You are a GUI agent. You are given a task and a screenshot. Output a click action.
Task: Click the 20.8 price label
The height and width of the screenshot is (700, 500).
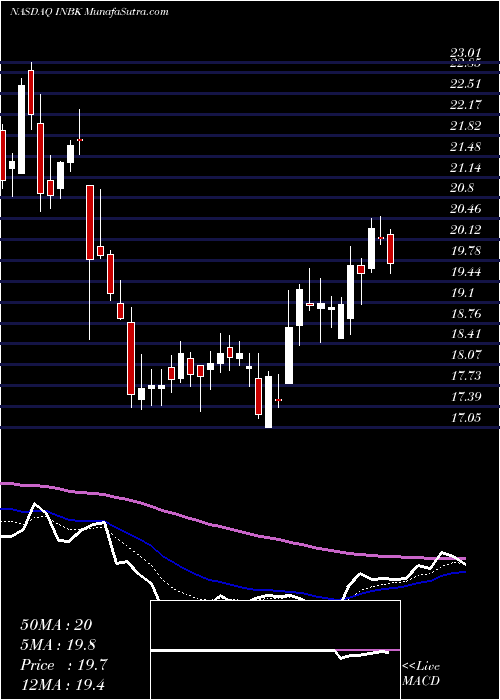click(462, 188)
